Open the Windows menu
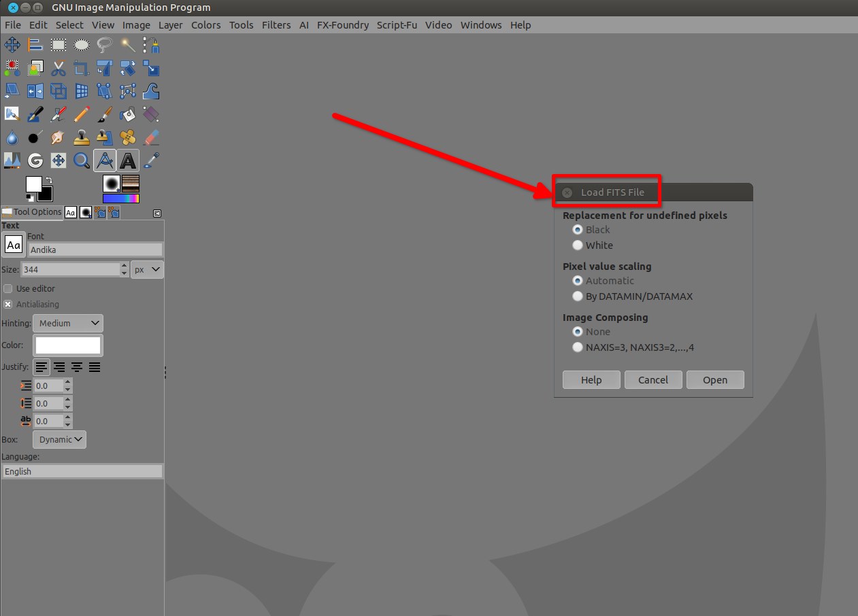 [x=481, y=25]
